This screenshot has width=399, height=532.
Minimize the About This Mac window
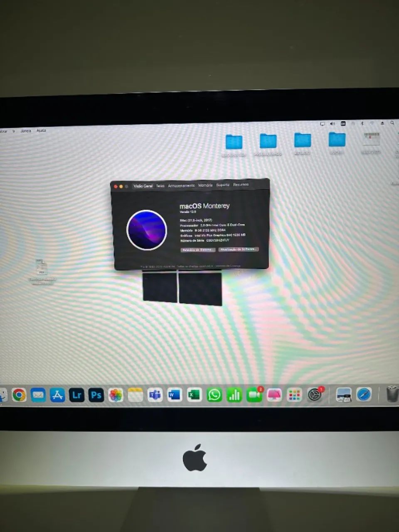[121, 187]
